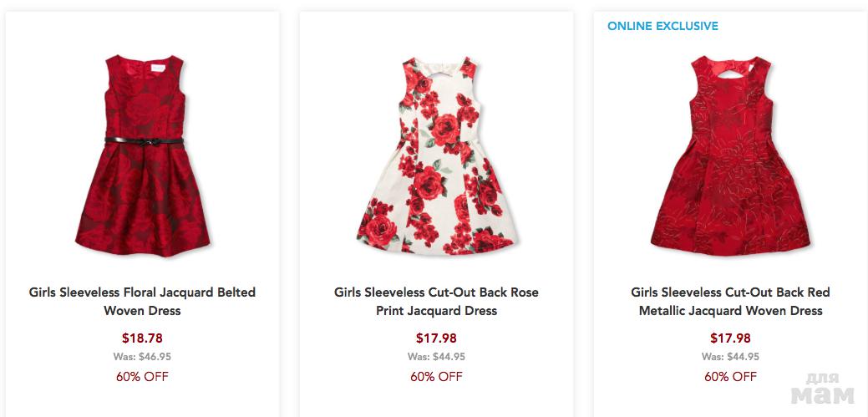
Task: Click Girls Sleeveless Cut-Out Back Rose Print title
Action: click(x=436, y=302)
